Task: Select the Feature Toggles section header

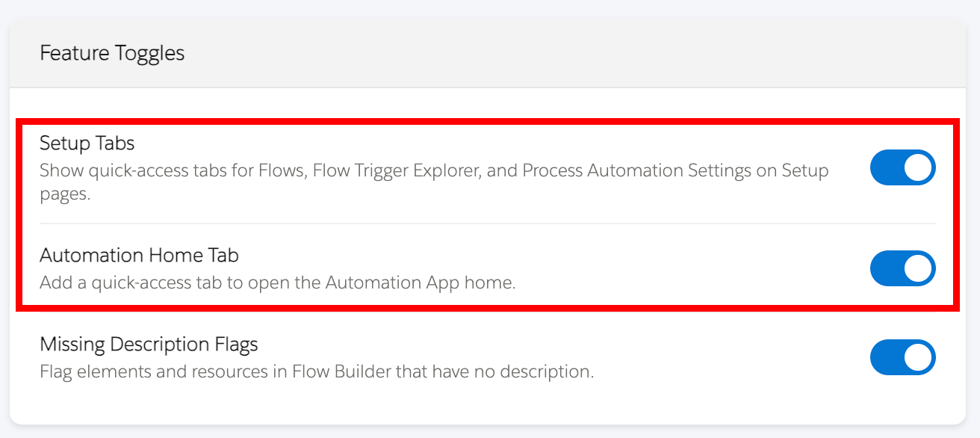Action: click(111, 53)
